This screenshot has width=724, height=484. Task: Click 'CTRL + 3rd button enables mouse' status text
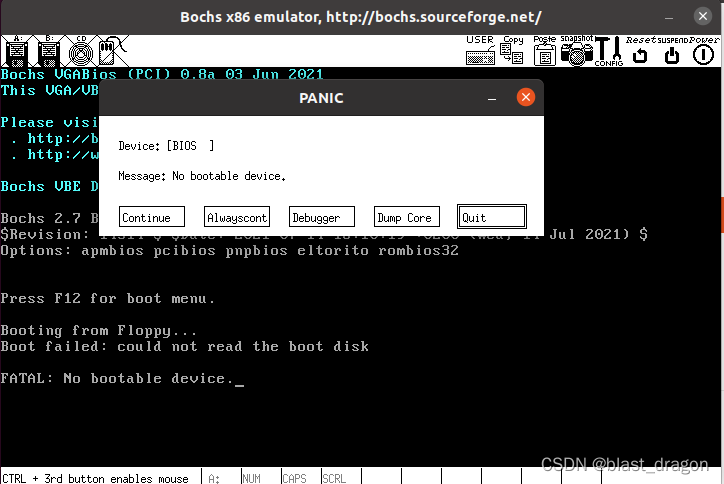click(x=95, y=478)
